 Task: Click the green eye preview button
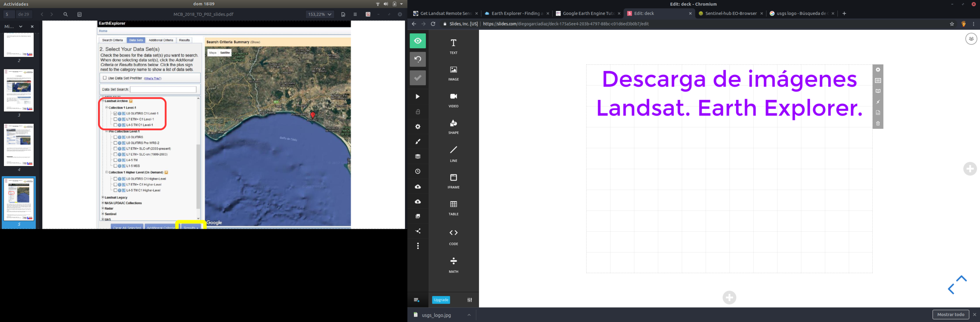pos(417,41)
